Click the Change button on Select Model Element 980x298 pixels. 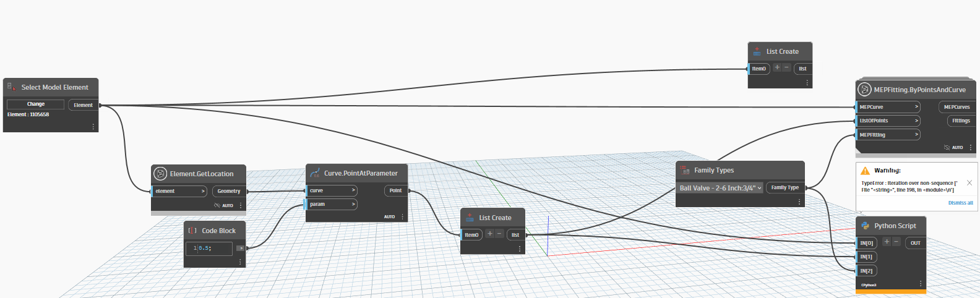(x=35, y=104)
